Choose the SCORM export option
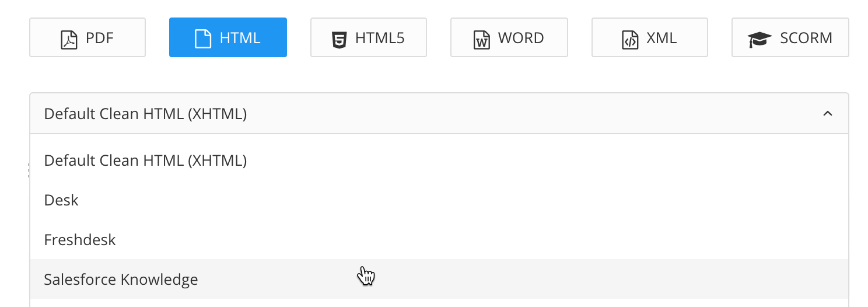The image size is (868, 307). pyautogui.click(x=790, y=38)
